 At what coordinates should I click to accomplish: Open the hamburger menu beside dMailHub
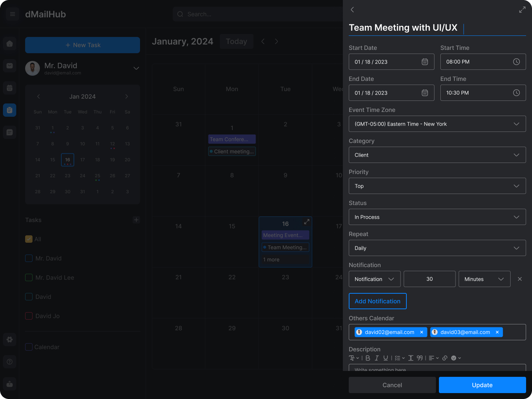click(13, 14)
